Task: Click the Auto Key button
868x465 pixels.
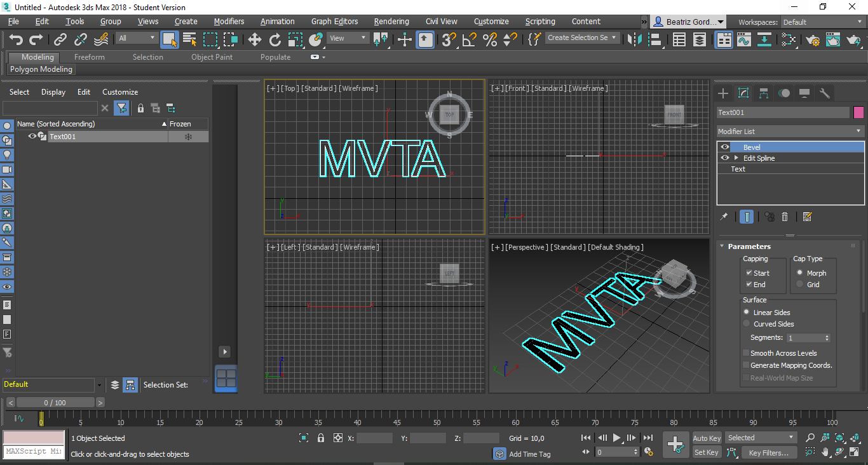Action: 707,438
